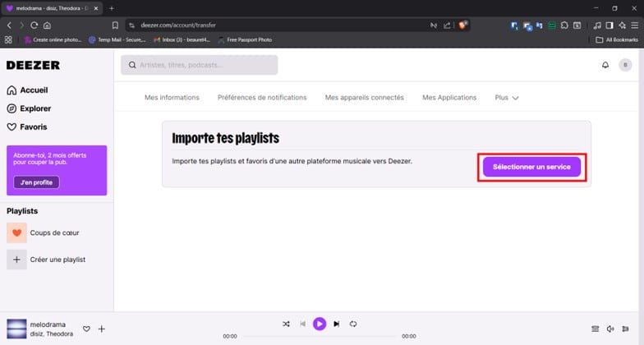This screenshot has height=345, width=644.
Task: Add melodrama track to a playlist
Action: pyautogui.click(x=102, y=329)
